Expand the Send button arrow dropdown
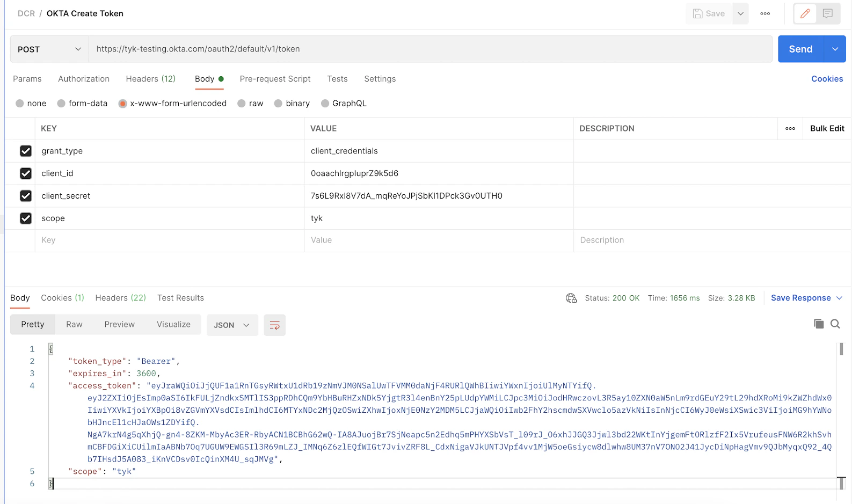The width and height of the screenshot is (859, 504). click(835, 49)
